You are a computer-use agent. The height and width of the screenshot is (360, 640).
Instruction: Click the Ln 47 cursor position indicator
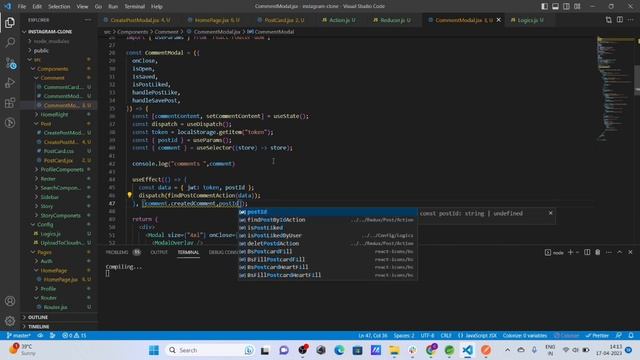[x=373, y=335]
